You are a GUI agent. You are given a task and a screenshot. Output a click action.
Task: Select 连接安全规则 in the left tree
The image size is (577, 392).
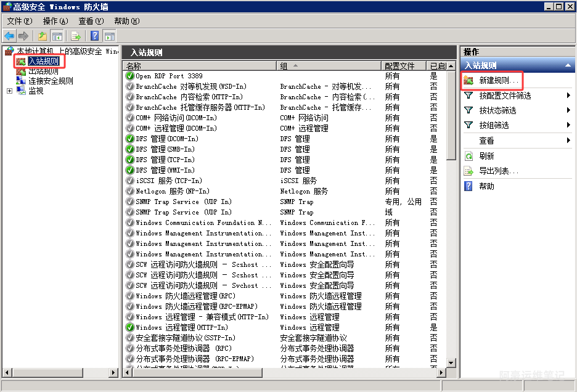(x=51, y=81)
